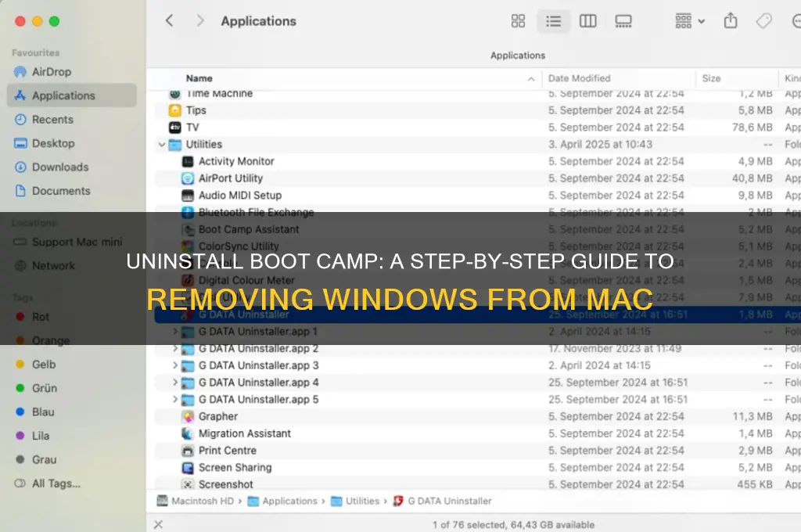801x532 pixels.
Task: Sort by the Size column header
Action: coord(711,78)
